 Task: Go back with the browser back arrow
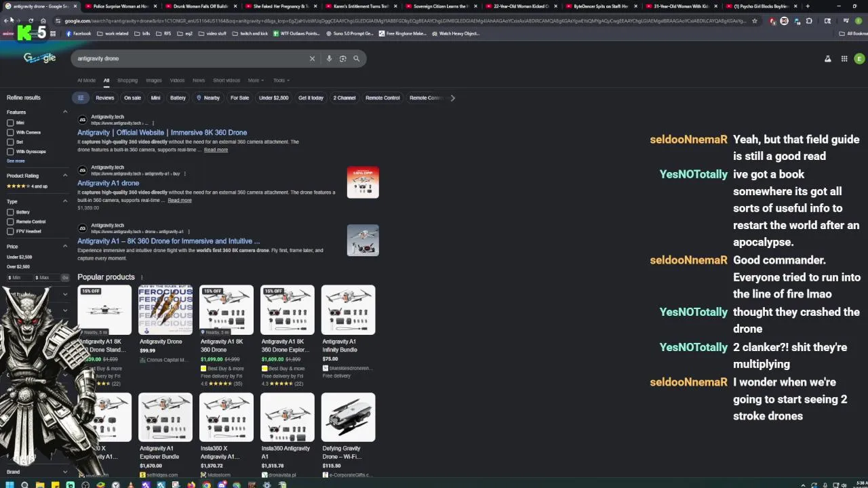(x=5, y=21)
